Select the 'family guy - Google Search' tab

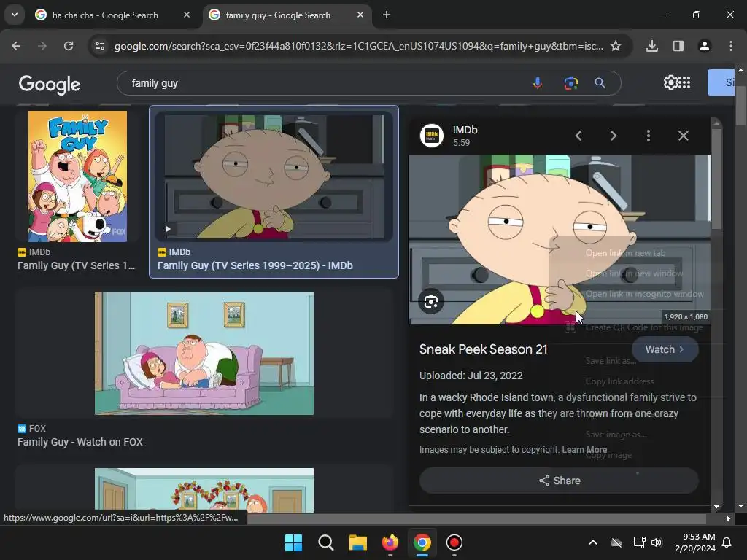(x=287, y=15)
